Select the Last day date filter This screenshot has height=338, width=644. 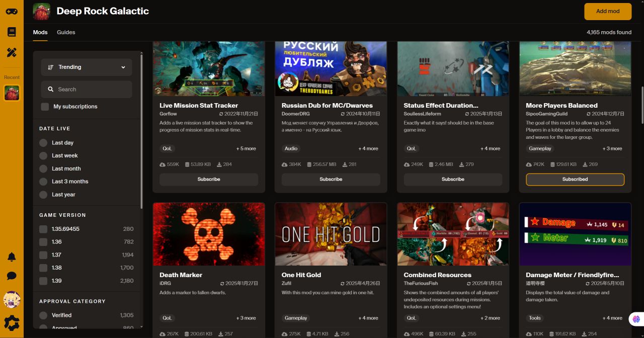click(43, 143)
